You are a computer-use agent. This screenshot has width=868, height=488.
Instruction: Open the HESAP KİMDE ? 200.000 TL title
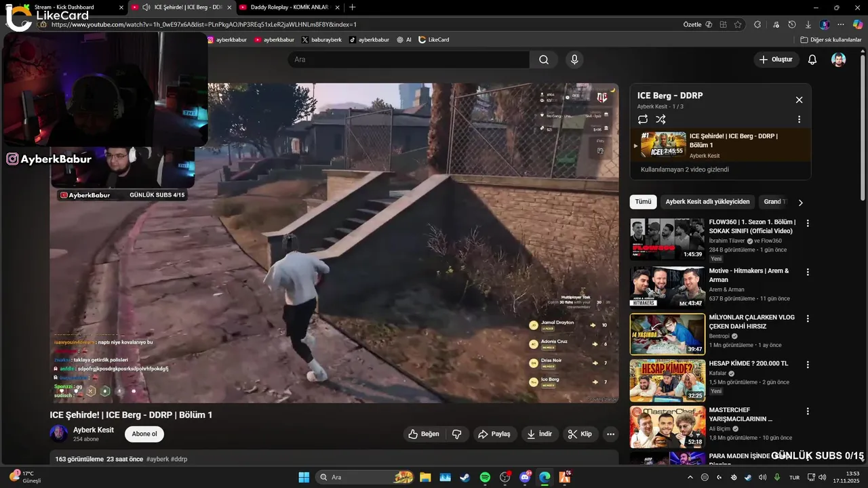pyautogui.click(x=749, y=363)
